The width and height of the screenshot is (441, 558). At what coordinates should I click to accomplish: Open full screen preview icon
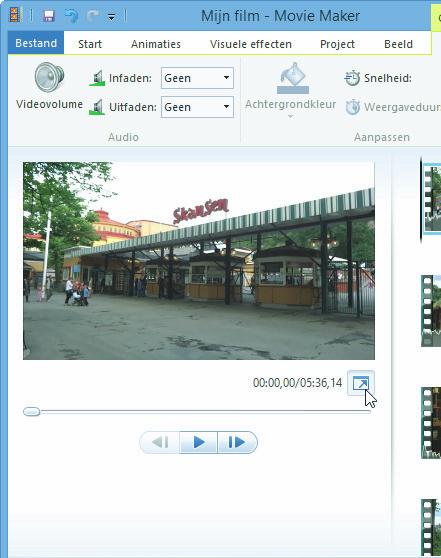click(361, 383)
